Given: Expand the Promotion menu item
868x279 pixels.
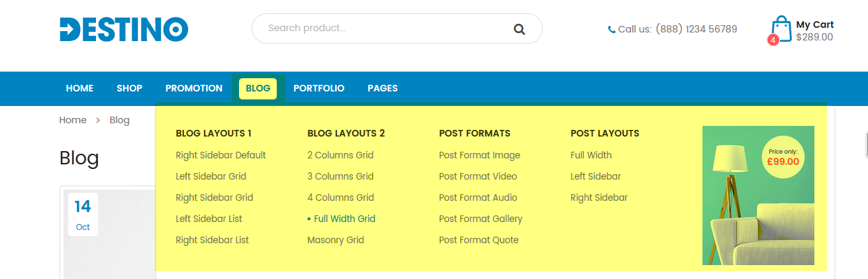Looking at the screenshot, I should point(194,88).
